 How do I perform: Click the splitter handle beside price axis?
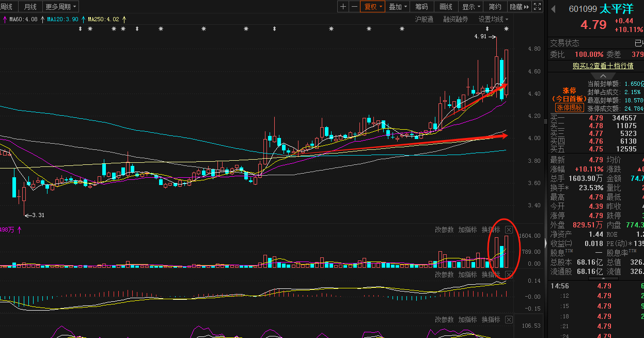pos(545,121)
